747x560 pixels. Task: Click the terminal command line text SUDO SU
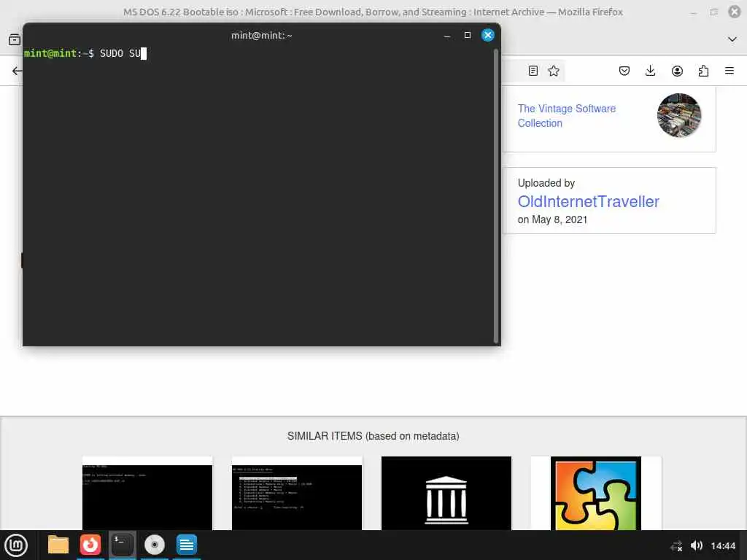tap(120, 53)
